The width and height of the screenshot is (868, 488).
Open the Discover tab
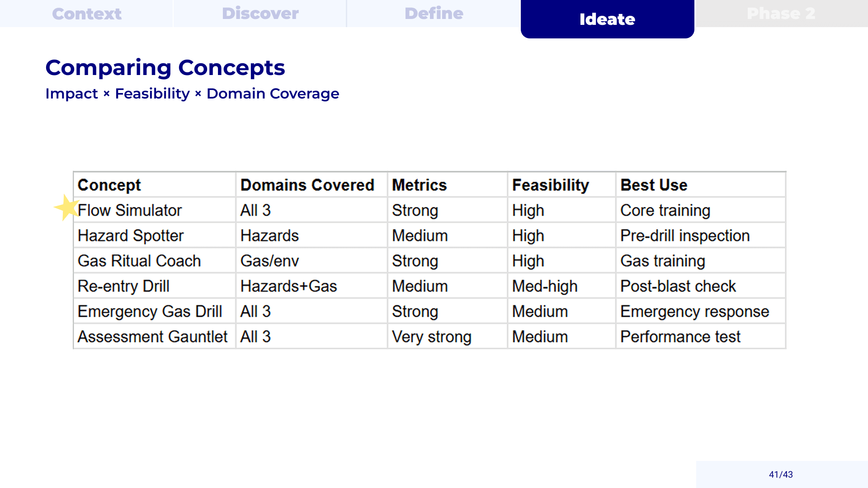coord(260,14)
